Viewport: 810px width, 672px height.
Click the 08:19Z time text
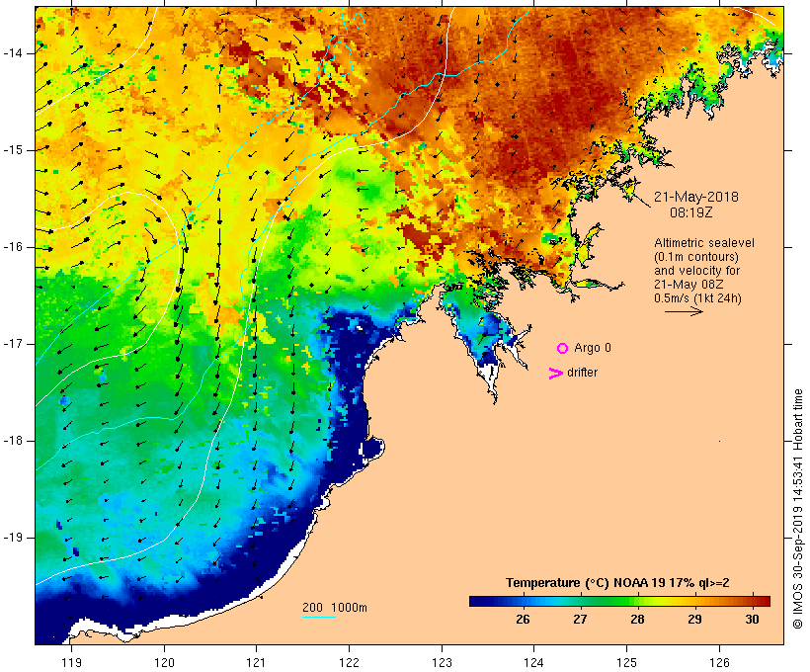pyautogui.click(x=691, y=212)
